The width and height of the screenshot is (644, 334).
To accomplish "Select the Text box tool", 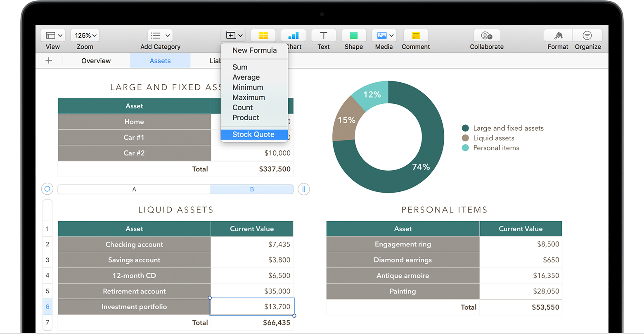I will click(x=323, y=36).
